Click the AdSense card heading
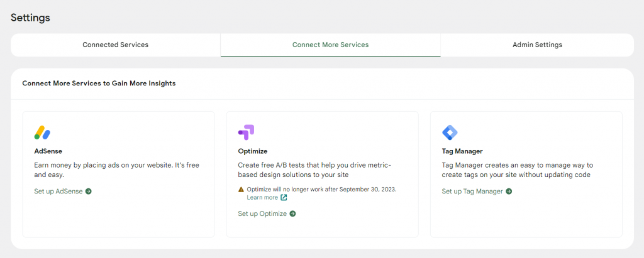644x258 pixels. point(48,151)
